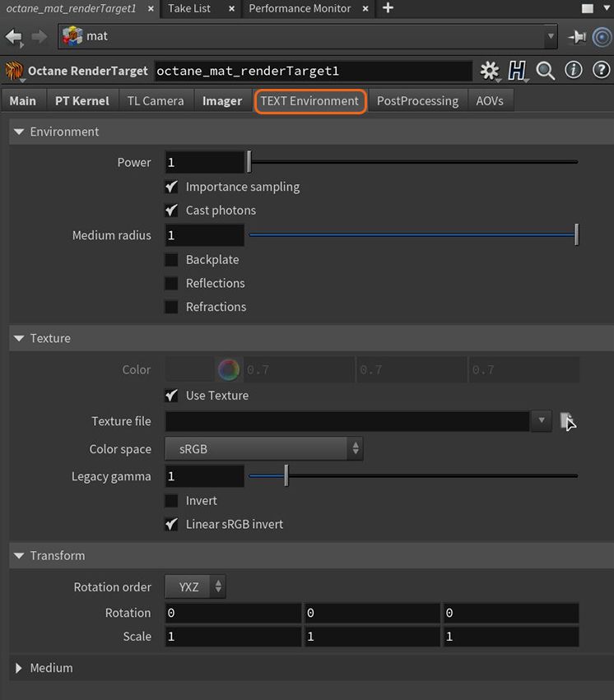
Task: Open the Color space dropdown showing sRGB
Action: tap(263, 449)
